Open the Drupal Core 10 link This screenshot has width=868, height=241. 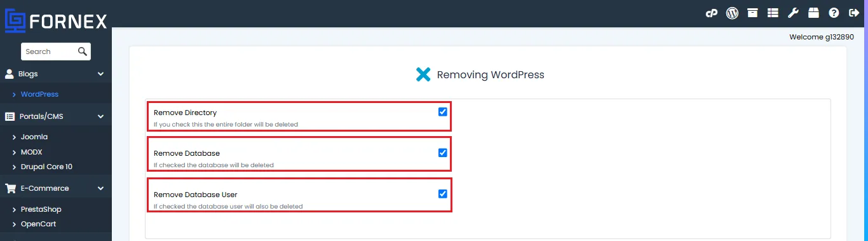[46, 167]
